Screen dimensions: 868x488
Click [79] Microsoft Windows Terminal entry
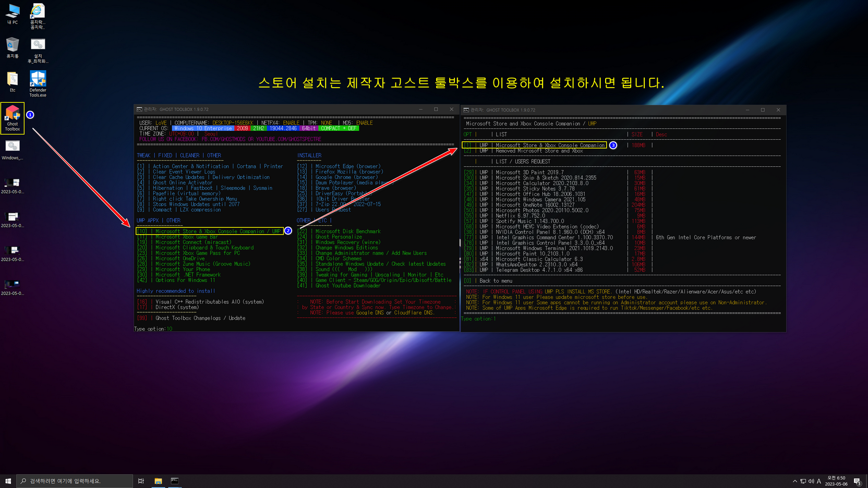coord(538,248)
